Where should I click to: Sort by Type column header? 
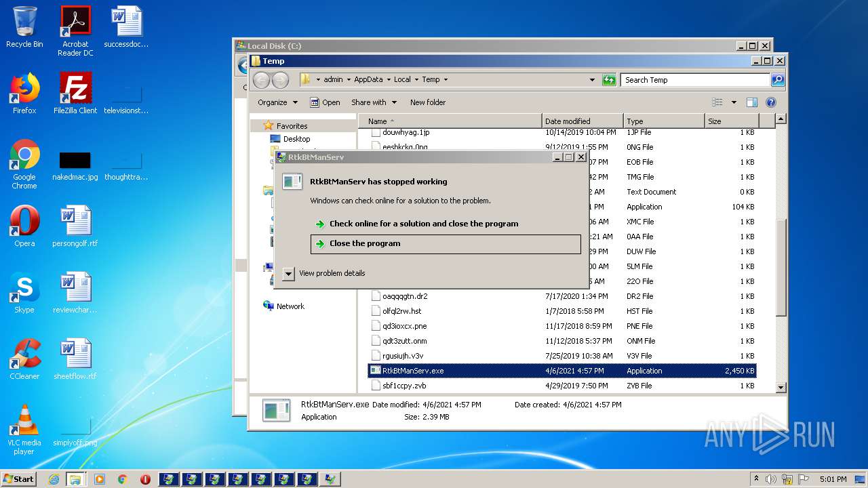coord(664,121)
